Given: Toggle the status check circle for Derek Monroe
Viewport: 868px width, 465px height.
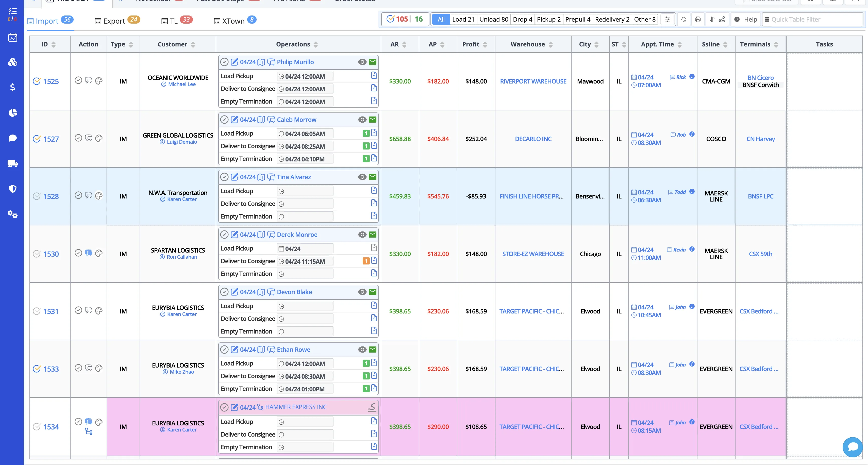Looking at the screenshot, I should click(x=224, y=235).
